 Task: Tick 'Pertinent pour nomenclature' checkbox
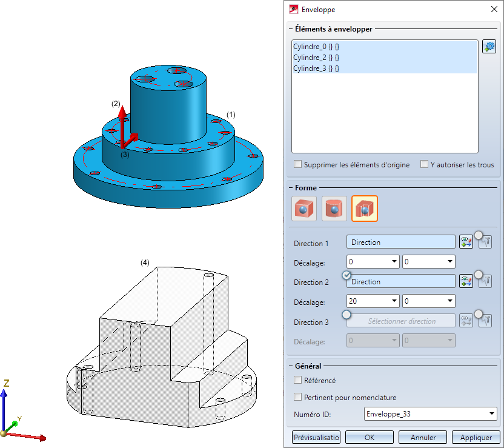(298, 397)
